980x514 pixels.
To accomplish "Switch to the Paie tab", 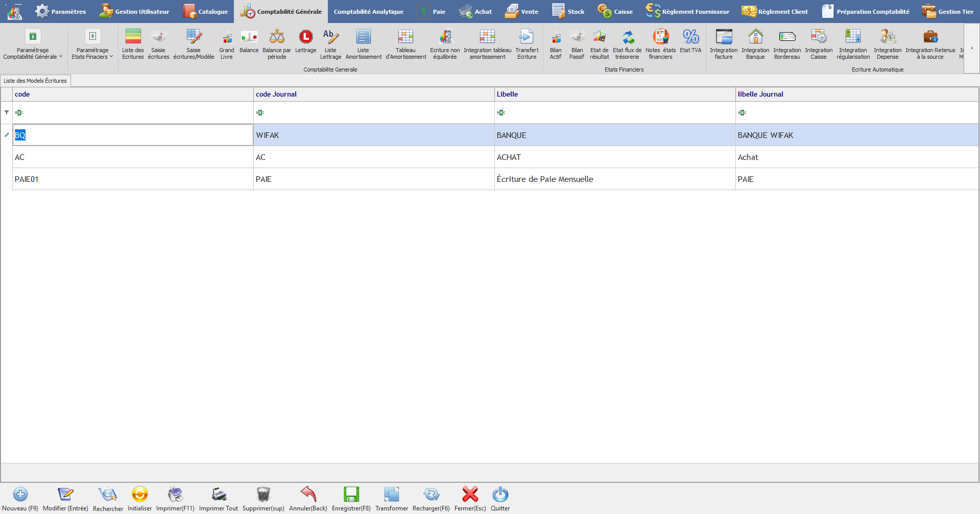I will [x=432, y=11].
